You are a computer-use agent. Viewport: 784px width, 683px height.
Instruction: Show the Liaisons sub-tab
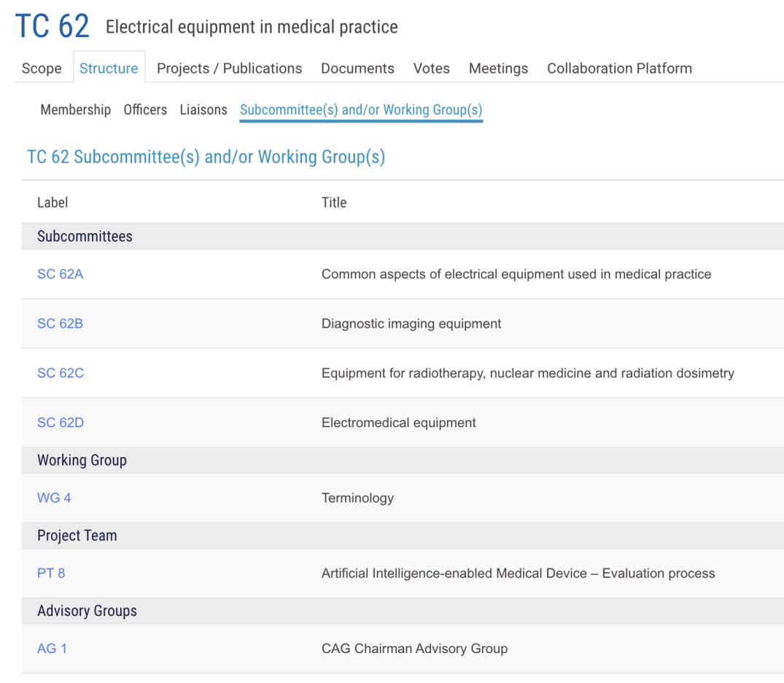click(x=203, y=109)
